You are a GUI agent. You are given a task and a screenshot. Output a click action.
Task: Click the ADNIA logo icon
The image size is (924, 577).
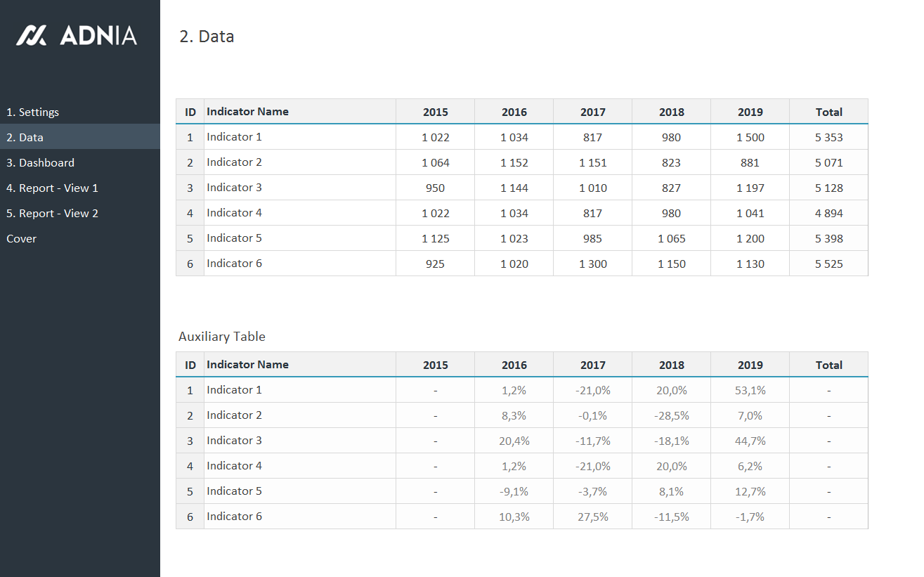pos(32,35)
